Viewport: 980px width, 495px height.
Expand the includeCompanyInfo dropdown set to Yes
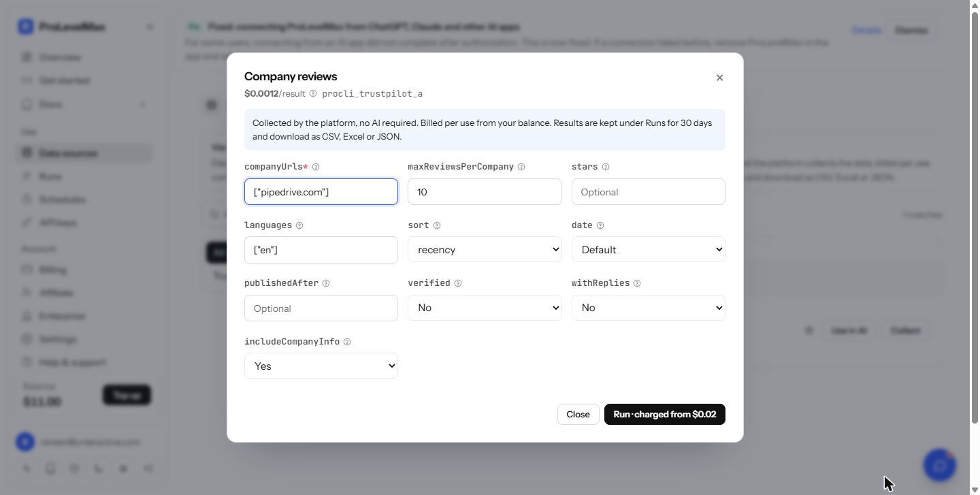click(x=321, y=366)
